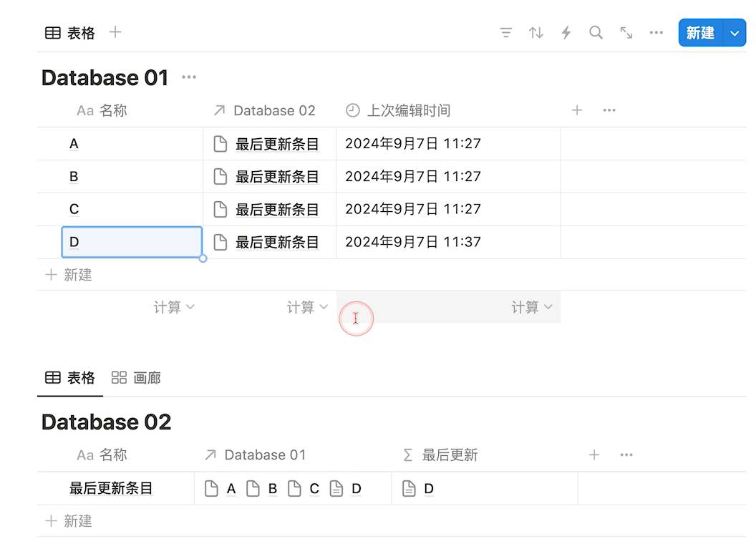The height and width of the screenshot is (544, 756).
Task: Click the Database 02 title heading
Action: point(106,422)
